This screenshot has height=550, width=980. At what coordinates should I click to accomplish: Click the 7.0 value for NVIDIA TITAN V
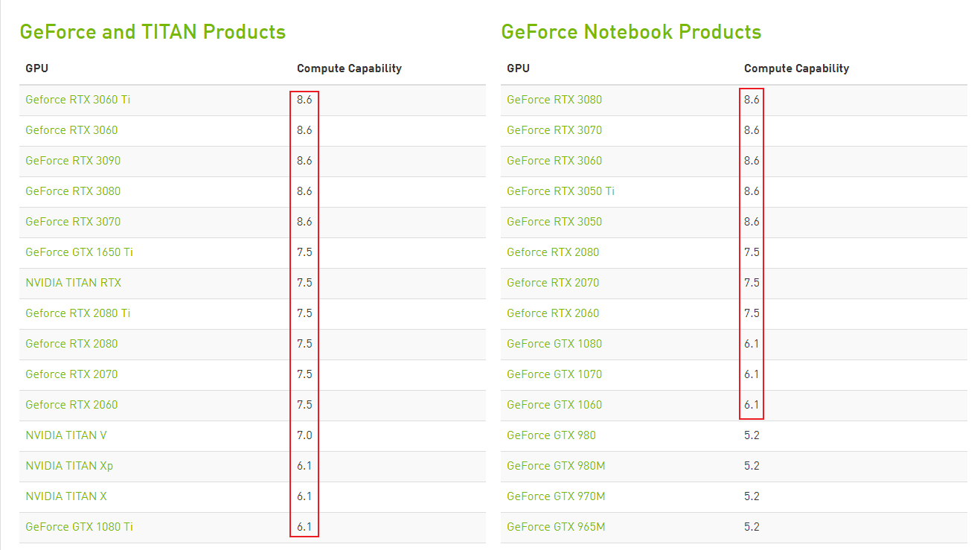click(304, 435)
